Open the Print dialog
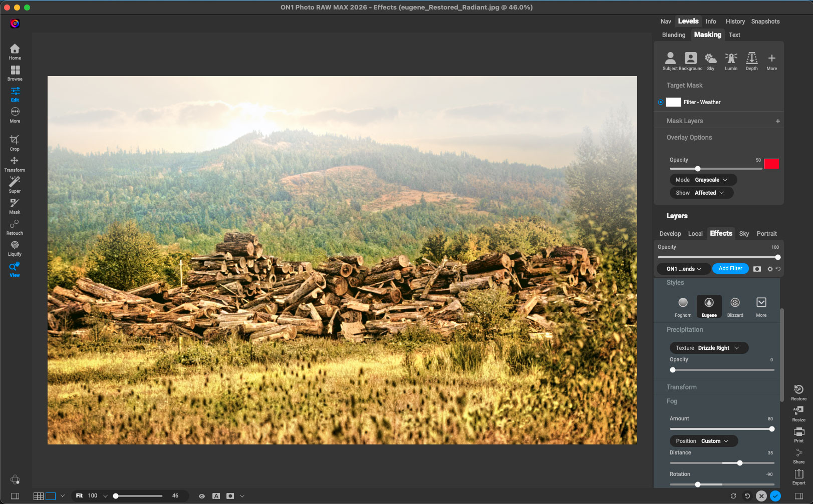The height and width of the screenshot is (504, 813). [799, 434]
